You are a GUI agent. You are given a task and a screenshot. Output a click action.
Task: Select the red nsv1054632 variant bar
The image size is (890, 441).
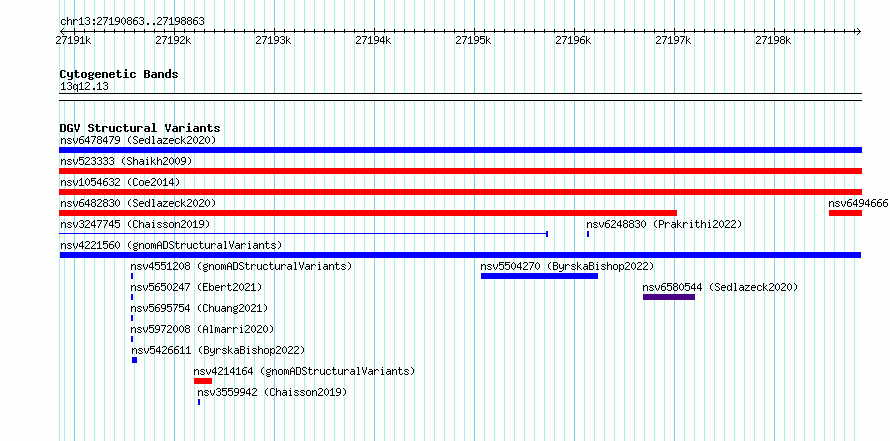click(x=460, y=192)
